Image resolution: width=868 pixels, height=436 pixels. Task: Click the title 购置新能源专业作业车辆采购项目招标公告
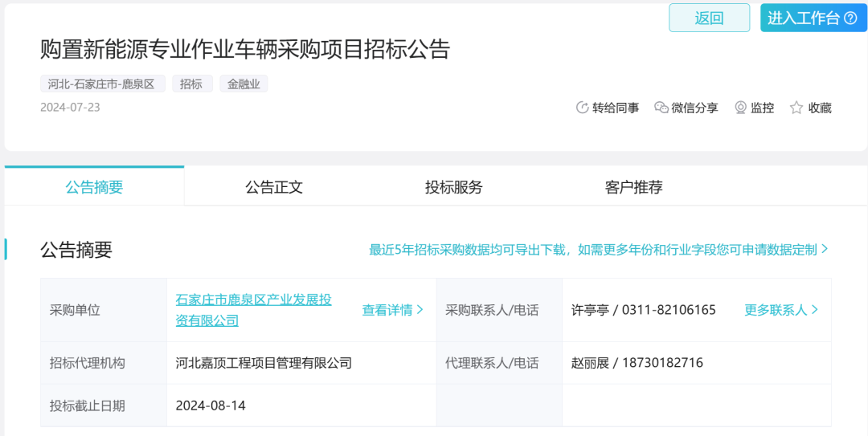tap(245, 50)
